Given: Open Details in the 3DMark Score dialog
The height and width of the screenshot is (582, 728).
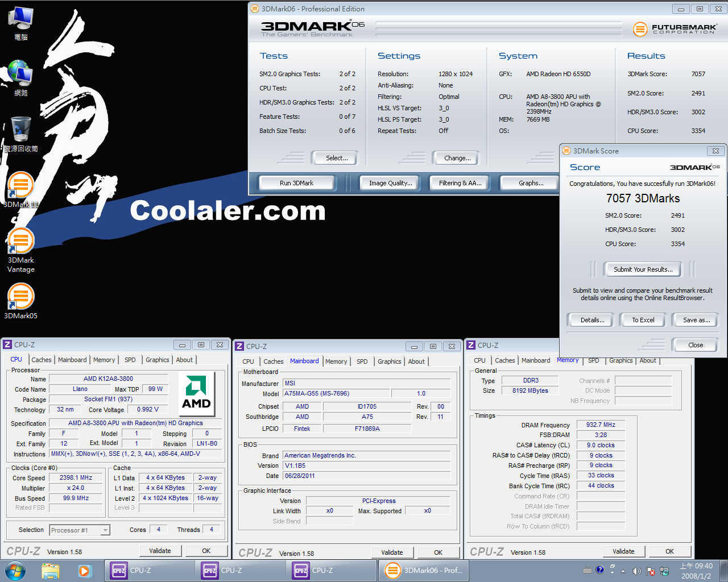Looking at the screenshot, I should (592, 320).
